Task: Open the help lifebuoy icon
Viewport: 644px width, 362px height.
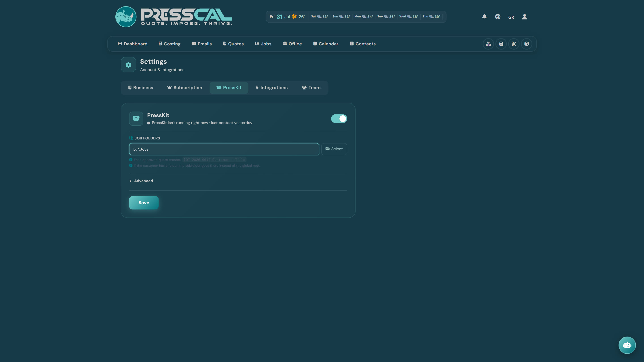Action: click(x=498, y=17)
